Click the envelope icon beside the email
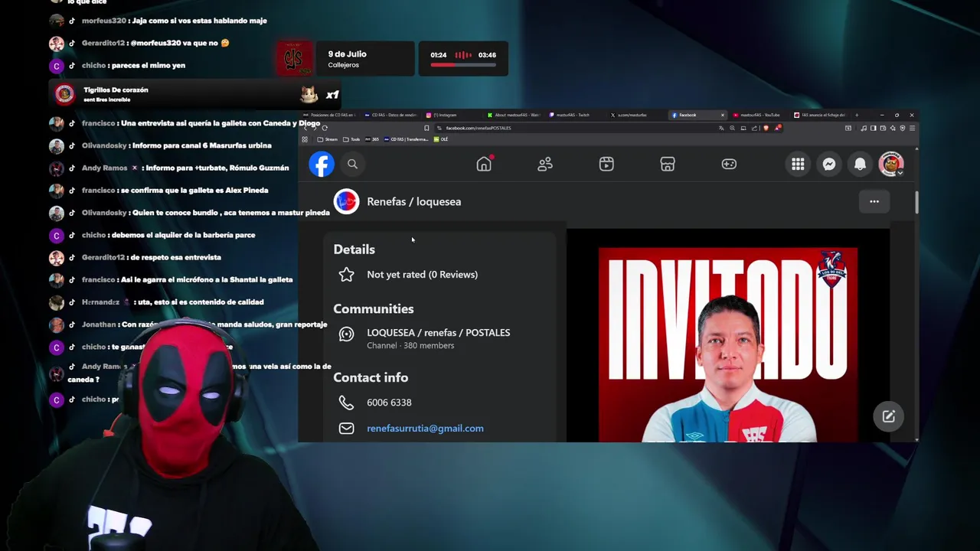This screenshot has width=980, height=551. 346,429
